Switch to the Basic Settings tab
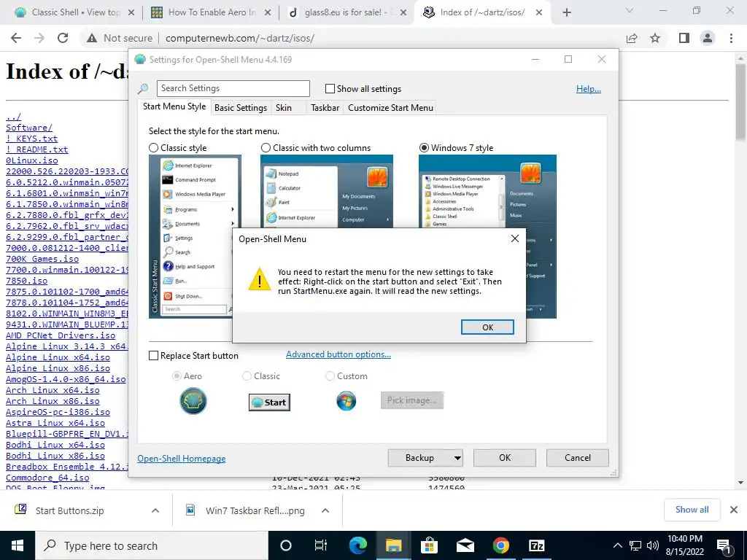The image size is (747, 560). 241,108
